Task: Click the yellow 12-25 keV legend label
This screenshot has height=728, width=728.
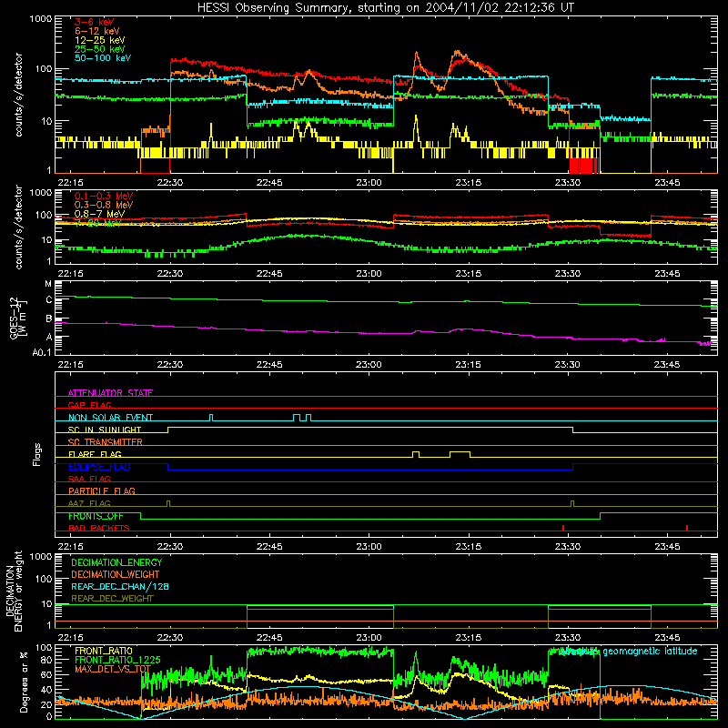Action: click(100, 40)
